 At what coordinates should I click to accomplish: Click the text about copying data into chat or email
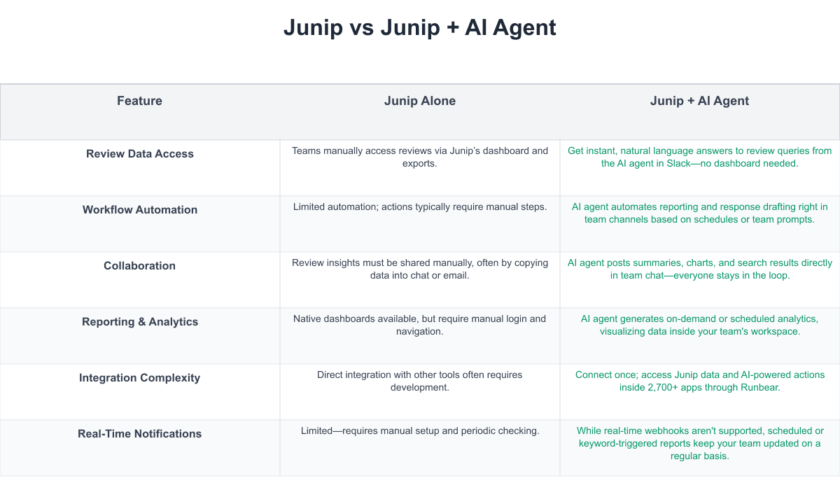(419, 269)
